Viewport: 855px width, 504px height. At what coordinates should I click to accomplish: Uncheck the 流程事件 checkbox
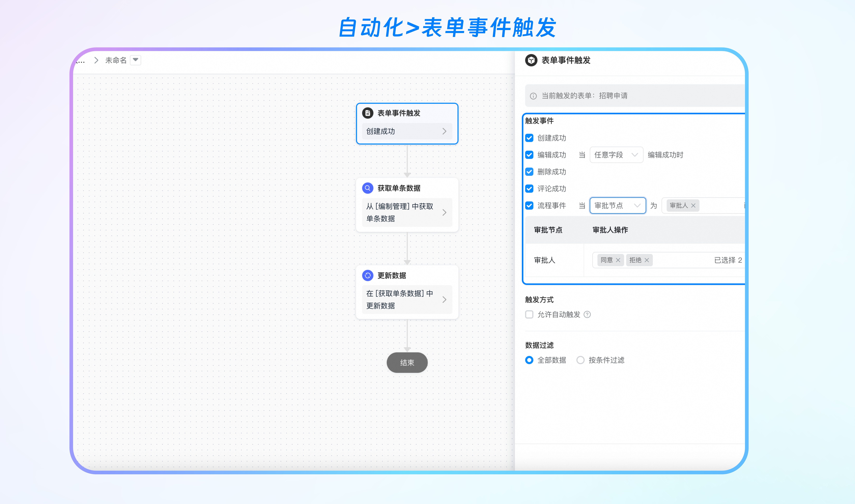pos(529,206)
